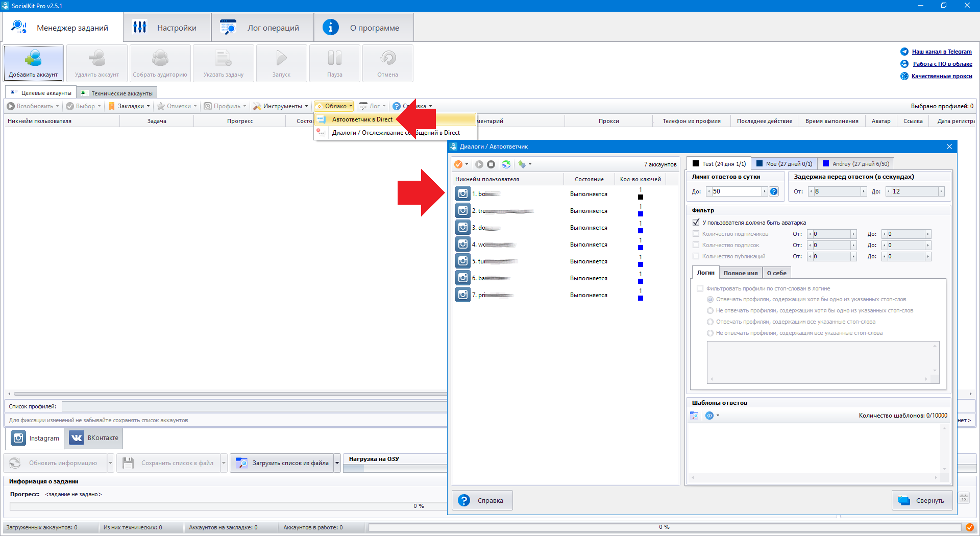The height and width of the screenshot is (536, 980).
Task: Switch to Полное имя filter tab
Action: [741, 273]
